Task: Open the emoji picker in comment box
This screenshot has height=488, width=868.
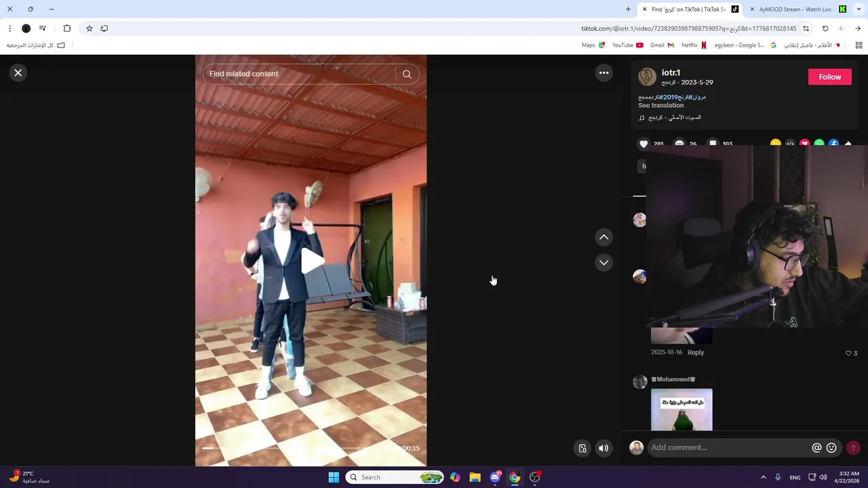Action: tap(831, 447)
